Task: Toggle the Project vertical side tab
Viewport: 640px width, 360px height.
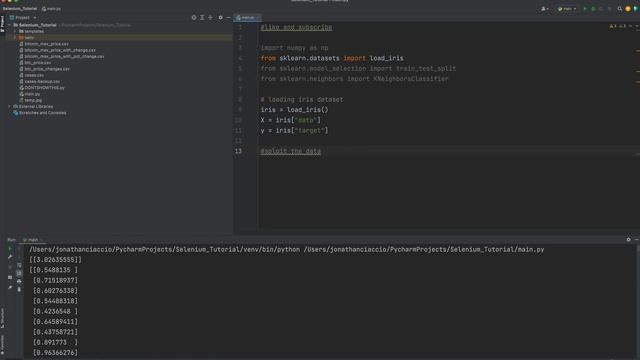Action: 2,24
